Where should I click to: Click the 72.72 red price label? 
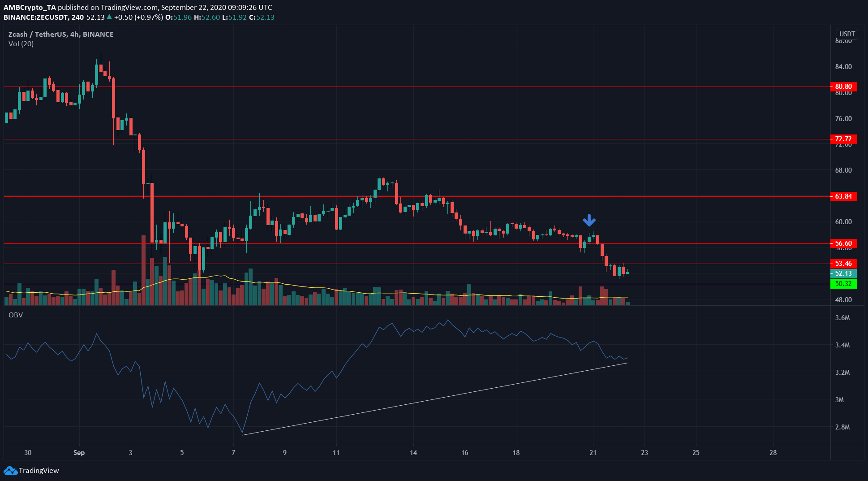click(843, 139)
